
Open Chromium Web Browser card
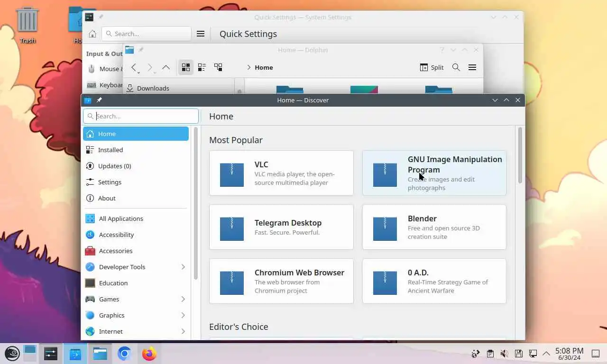pyautogui.click(x=281, y=281)
